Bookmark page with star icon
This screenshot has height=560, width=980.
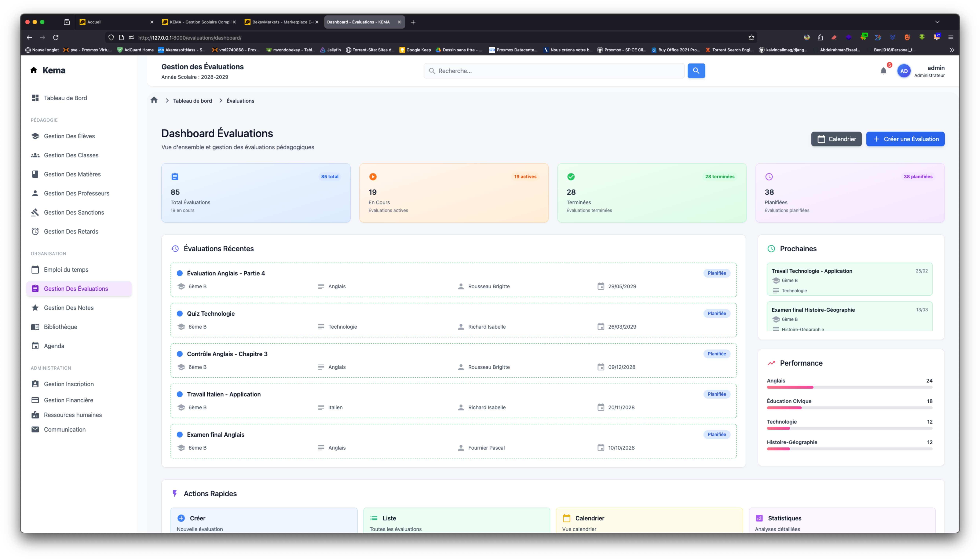click(751, 37)
